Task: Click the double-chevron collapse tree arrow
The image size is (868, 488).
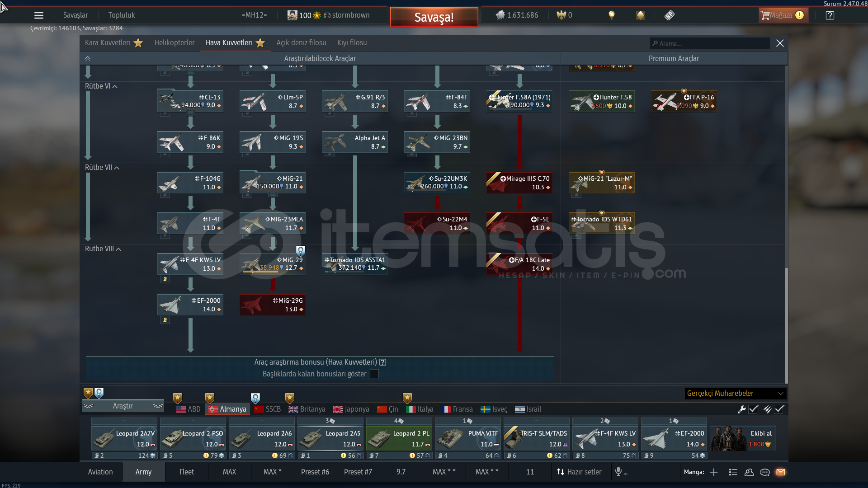Action: coord(88,59)
